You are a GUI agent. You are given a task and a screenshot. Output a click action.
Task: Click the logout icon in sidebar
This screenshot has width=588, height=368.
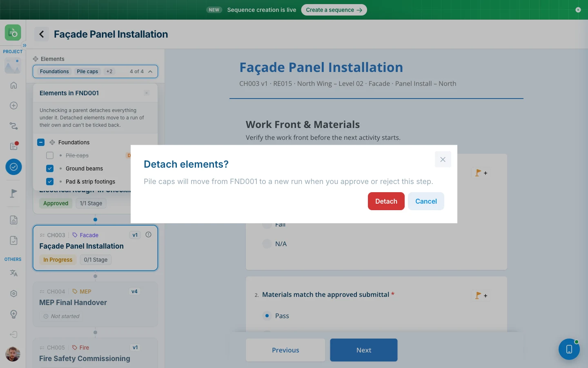click(13, 334)
